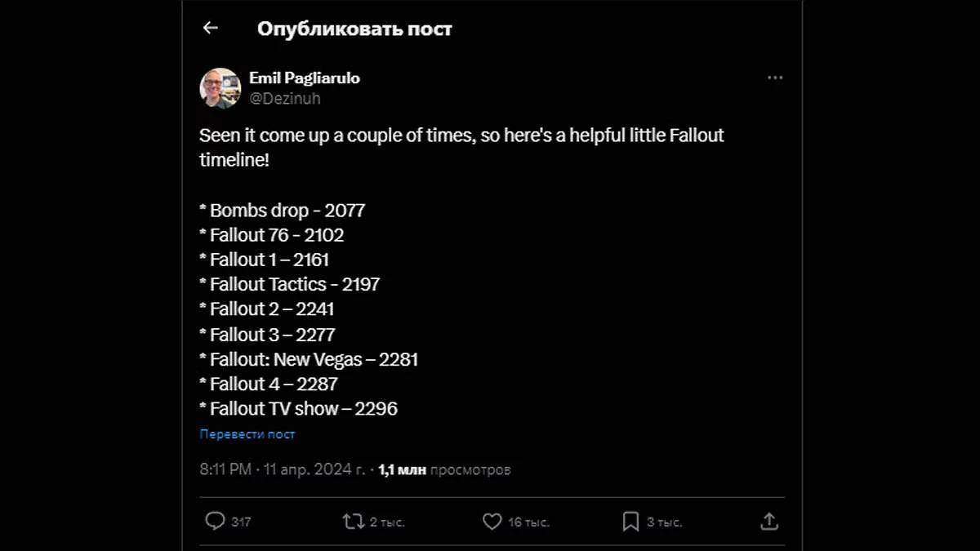Click the back arrow icon
Image resolution: width=980 pixels, height=551 pixels.
click(x=211, y=28)
